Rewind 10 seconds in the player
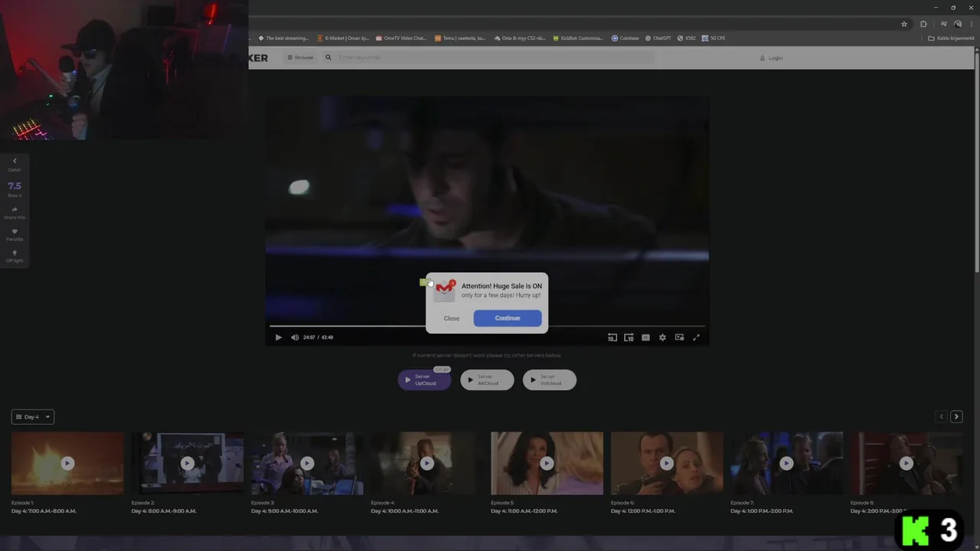Viewport: 980px width, 551px height. click(612, 337)
